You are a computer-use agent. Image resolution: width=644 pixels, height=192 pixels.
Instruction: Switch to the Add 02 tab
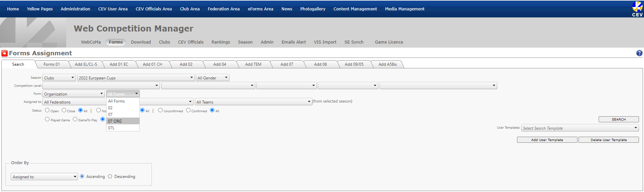[186, 64]
